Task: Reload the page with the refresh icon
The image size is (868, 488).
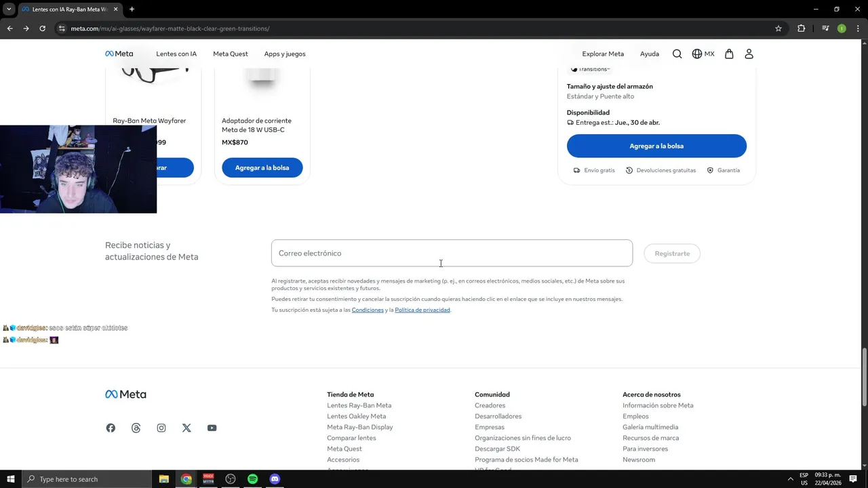Action: [42, 28]
